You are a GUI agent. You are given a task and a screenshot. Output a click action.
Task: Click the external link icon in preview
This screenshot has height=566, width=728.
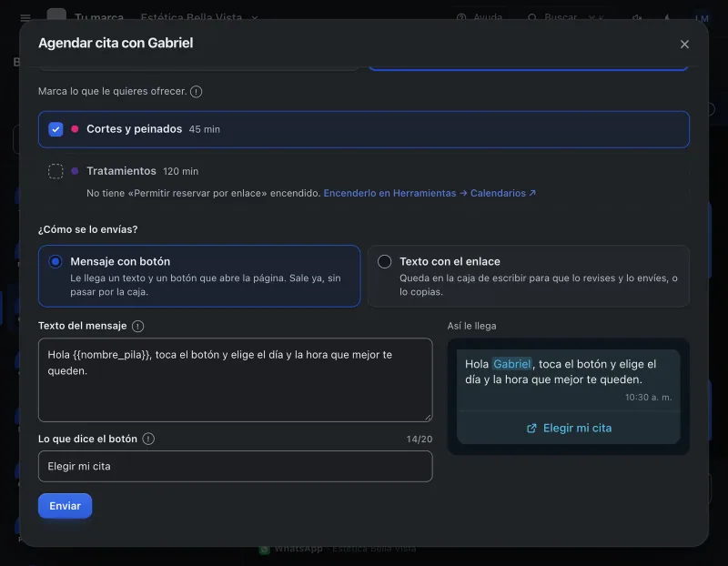tap(531, 428)
